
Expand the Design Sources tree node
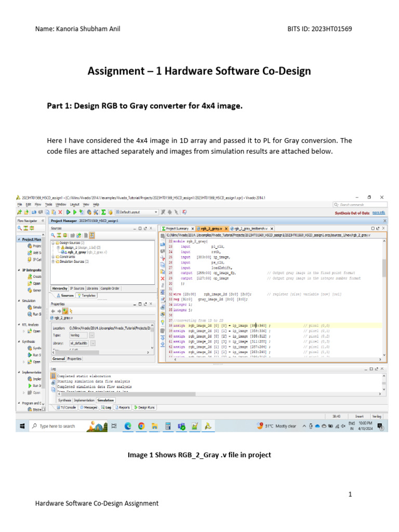pos(53,243)
